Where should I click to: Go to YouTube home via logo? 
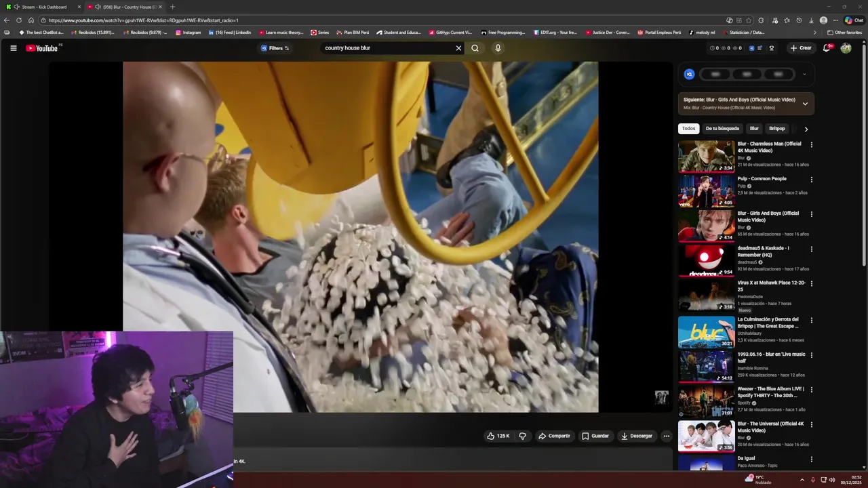(42, 48)
